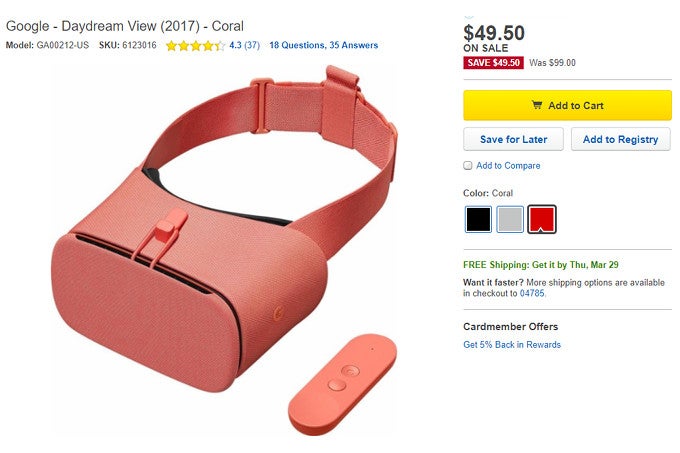Viewport: 680px width, 453px height.
Task: Click the 04785 zip code link
Action: pyautogui.click(x=532, y=293)
